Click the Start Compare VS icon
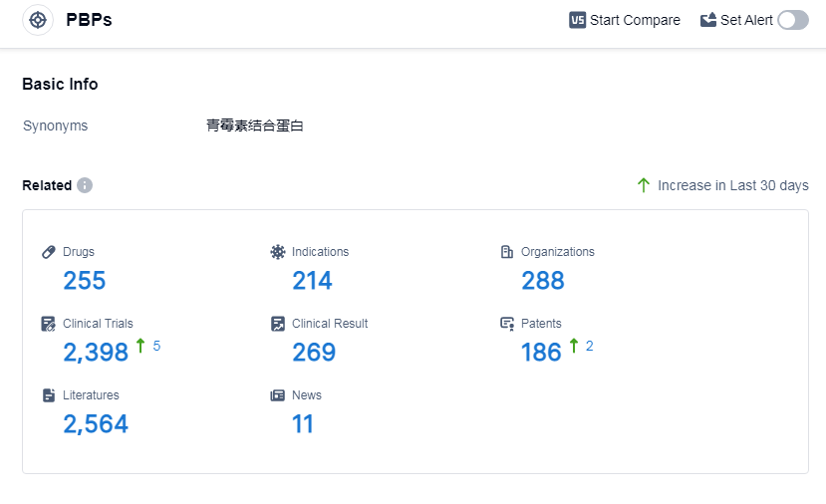The width and height of the screenshot is (826, 504). pos(578,20)
